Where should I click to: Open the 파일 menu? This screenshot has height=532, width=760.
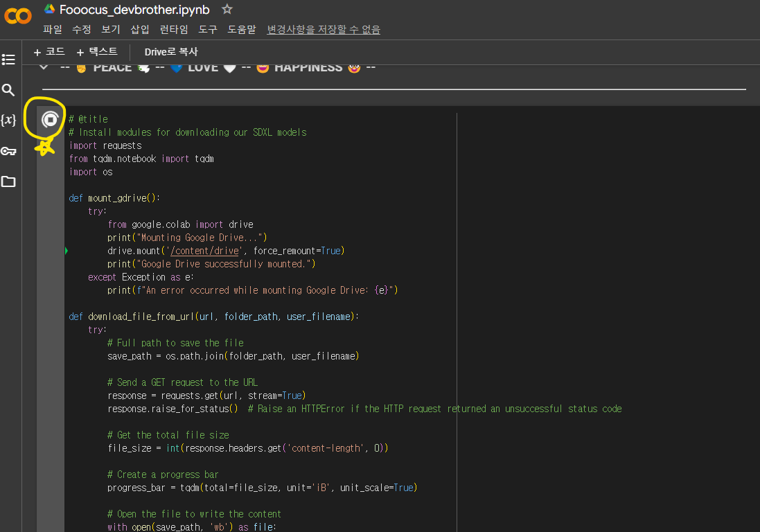(x=53, y=30)
